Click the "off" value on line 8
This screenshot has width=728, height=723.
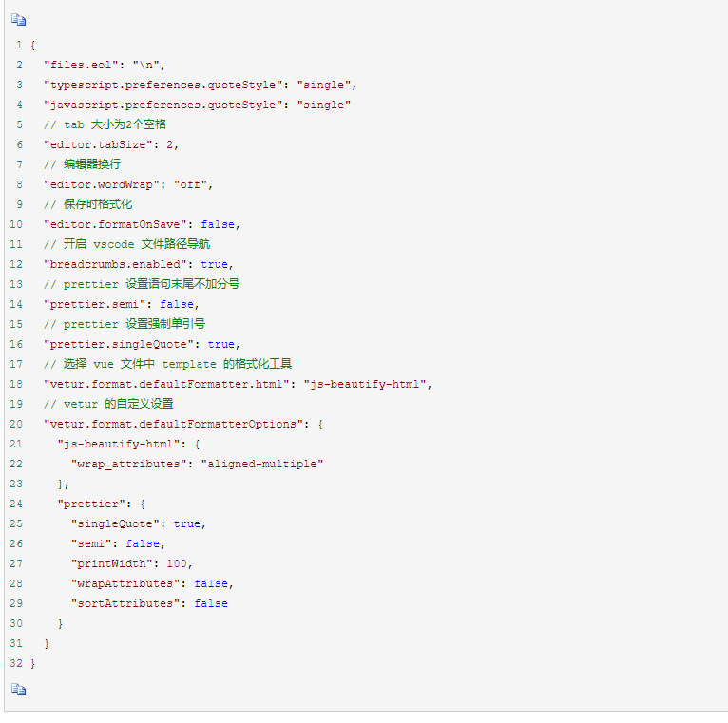[190, 184]
